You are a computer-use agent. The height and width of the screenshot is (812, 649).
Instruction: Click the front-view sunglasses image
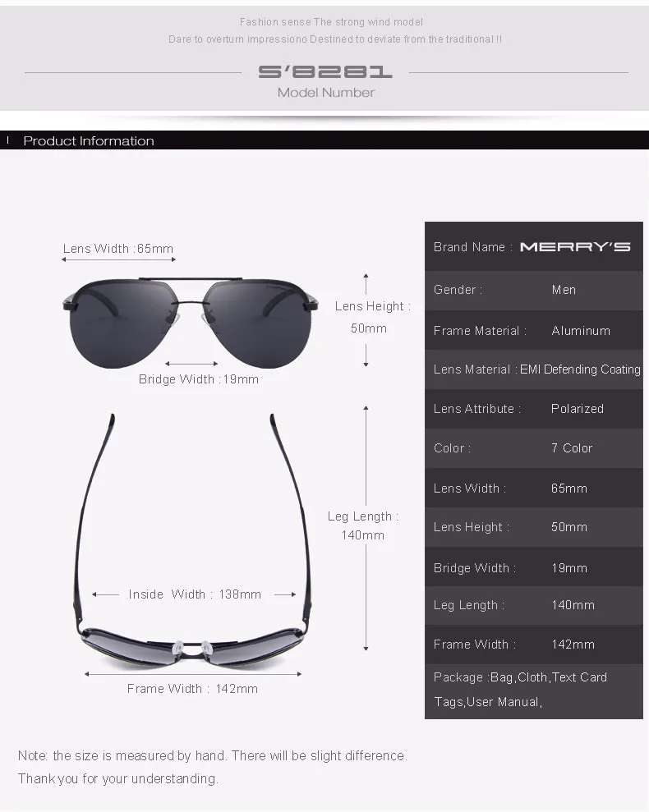191,323
